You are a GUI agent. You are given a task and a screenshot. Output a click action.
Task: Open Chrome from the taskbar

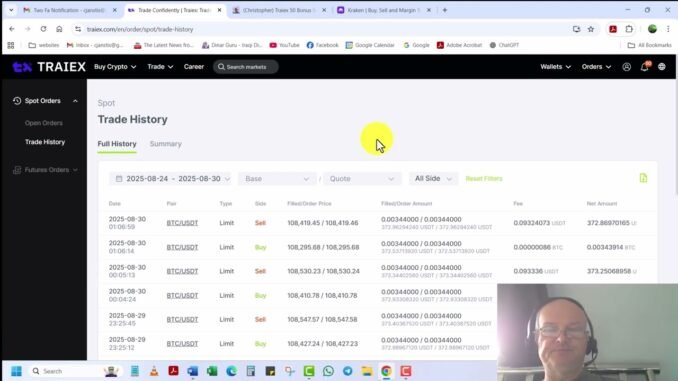pyautogui.click(x=386, y=371)
